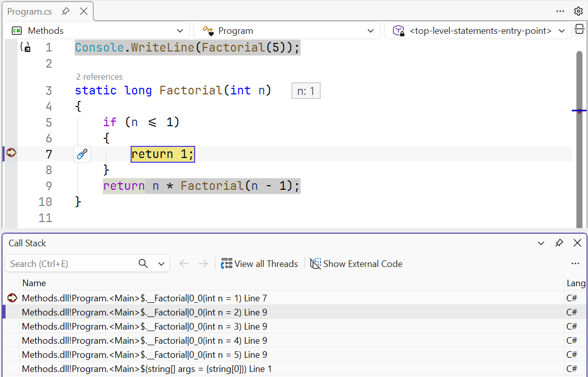Open the editor tab overflow ellipsis menu
Screen dimensions: 588x377
(x=560, y=11)
